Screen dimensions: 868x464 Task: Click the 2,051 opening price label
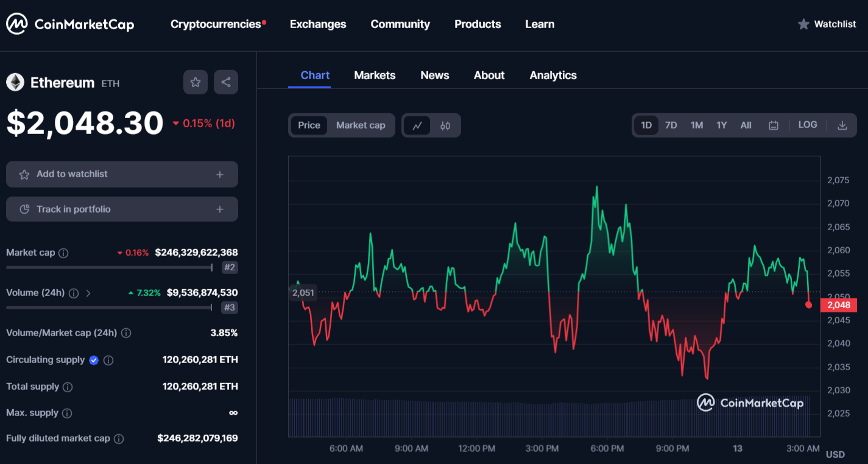coord(303,293)
